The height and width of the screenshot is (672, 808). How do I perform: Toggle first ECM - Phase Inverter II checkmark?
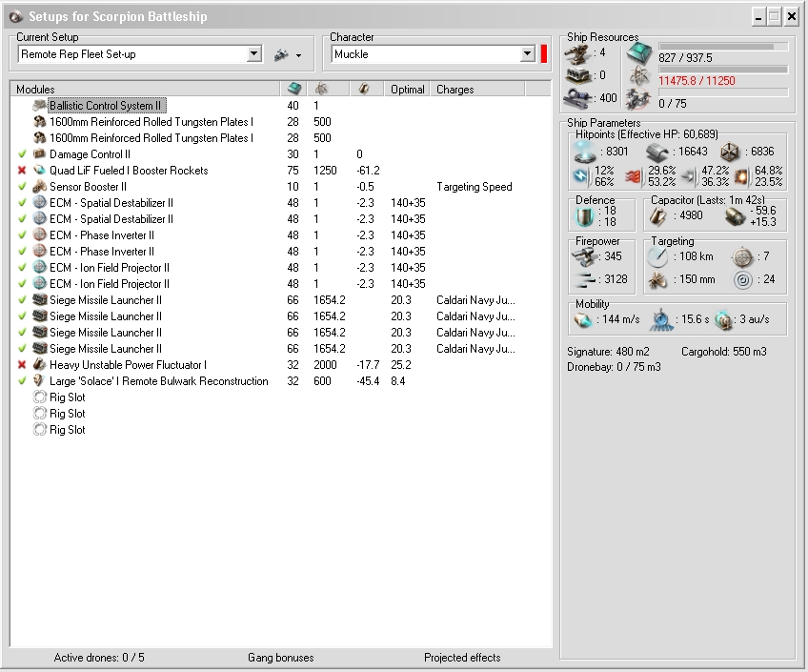click(x=22, y=235)
